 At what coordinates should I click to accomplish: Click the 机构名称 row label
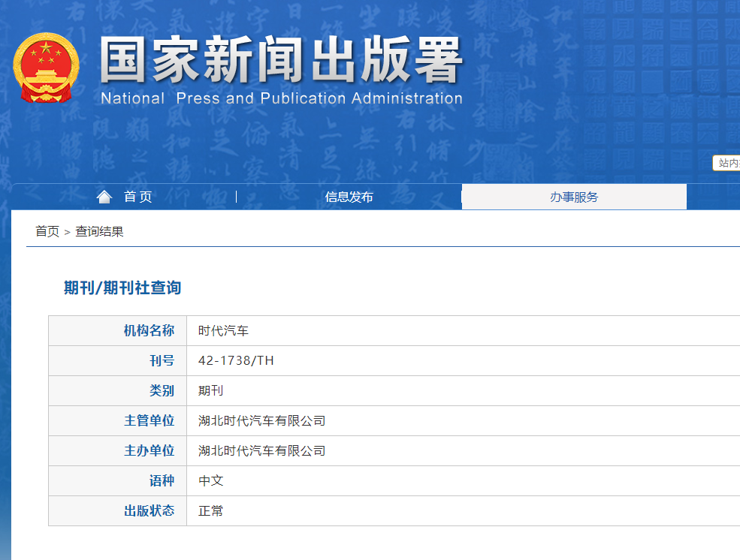tap(149, 330)
